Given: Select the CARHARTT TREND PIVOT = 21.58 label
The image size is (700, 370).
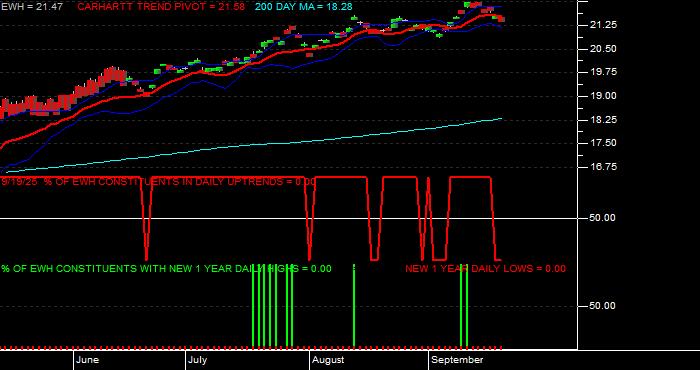Looking at the screenshot, I should click(x=161, y=7).
